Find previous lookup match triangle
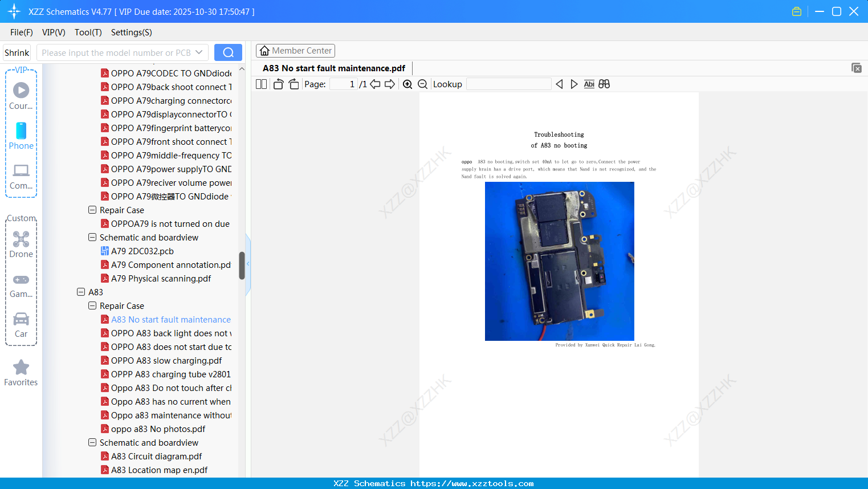Viewport: 868px width, 489px height. pos(559,84)
